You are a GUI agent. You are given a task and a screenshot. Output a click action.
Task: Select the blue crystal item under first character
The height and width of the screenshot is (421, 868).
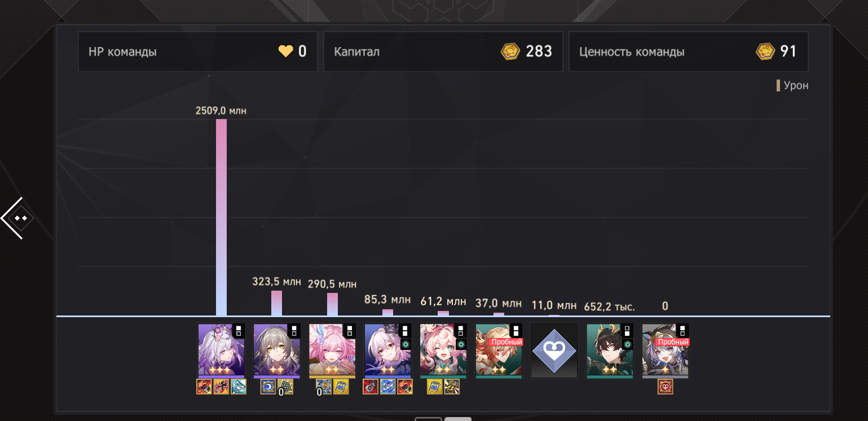[x=239, y=387]
